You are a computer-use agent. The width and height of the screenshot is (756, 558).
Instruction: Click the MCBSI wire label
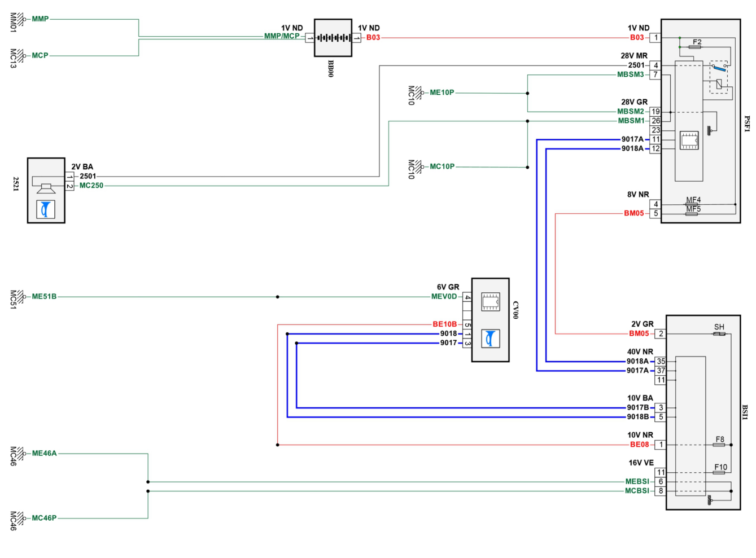pos(637,491)
